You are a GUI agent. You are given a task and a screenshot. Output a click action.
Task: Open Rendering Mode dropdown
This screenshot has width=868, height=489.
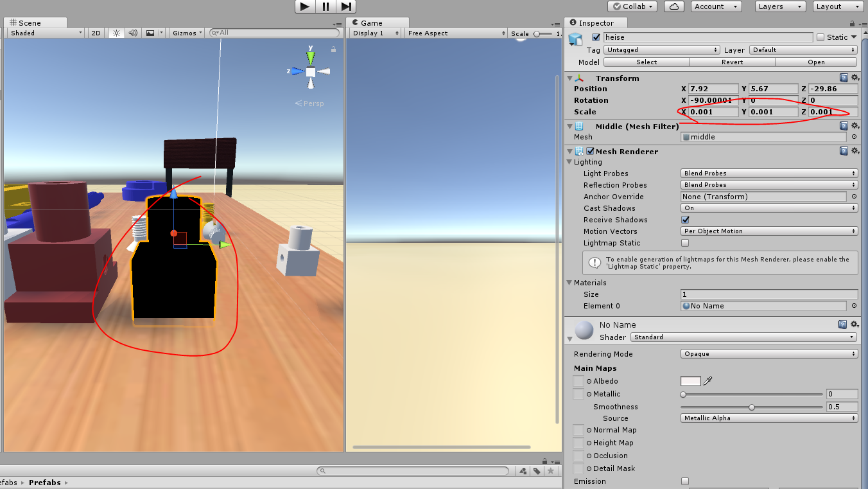[x=769, y=354]
